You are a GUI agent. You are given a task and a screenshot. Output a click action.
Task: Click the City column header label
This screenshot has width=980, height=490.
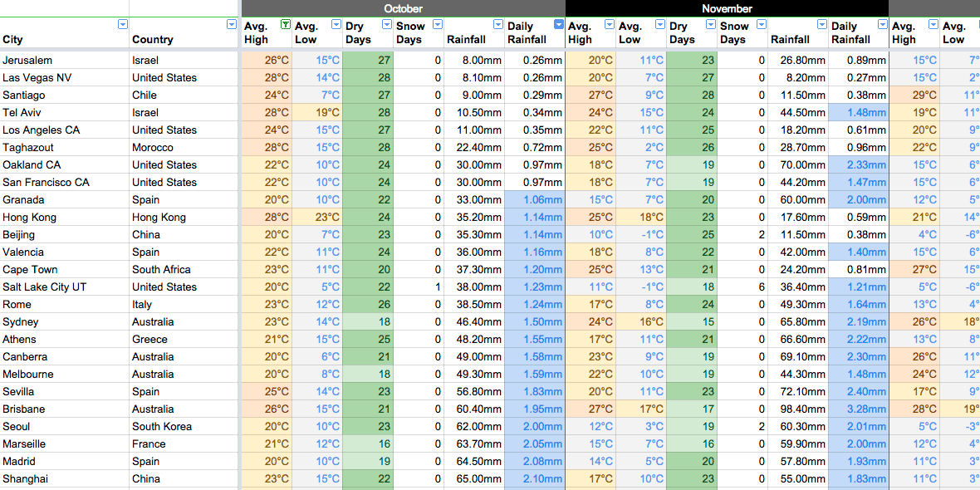[x=12, y=39]
